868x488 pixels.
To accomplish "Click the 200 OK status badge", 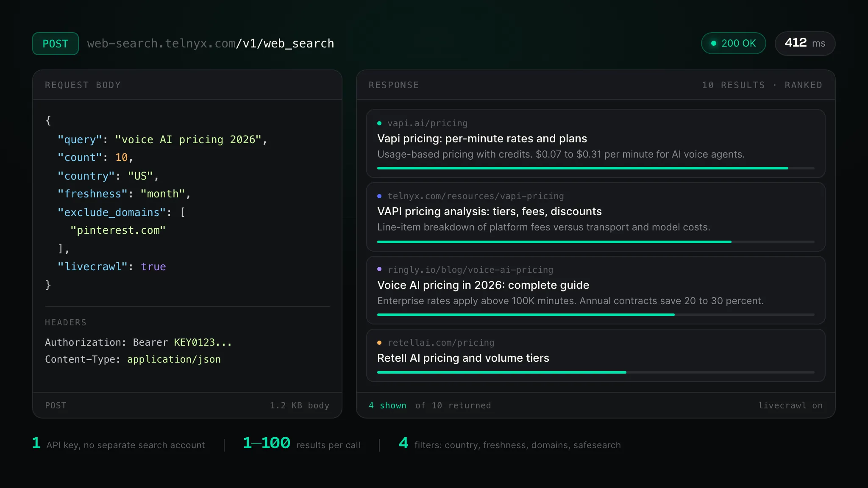I will (733, 43).
